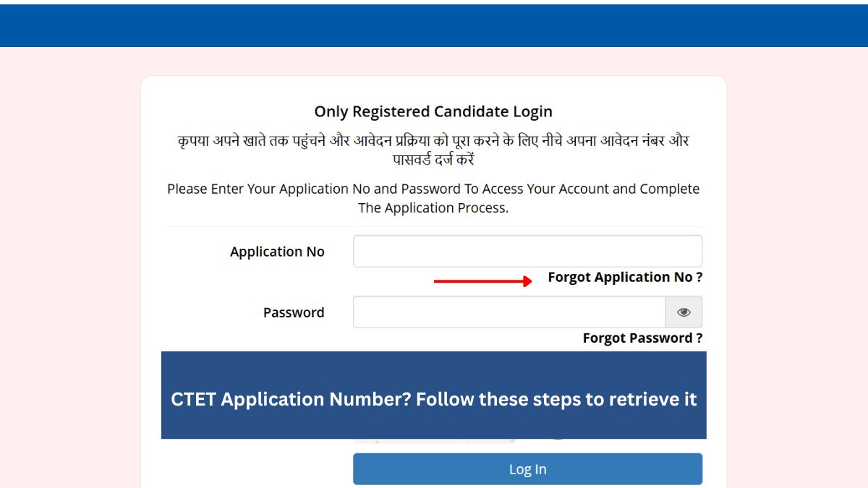Click the green icon peeking below the banner

557,439
